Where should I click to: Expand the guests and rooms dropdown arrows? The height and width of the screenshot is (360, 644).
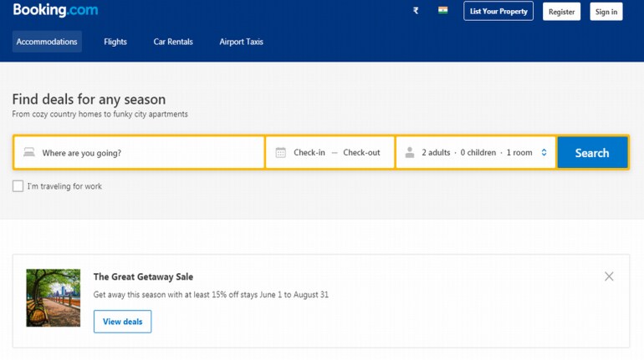(544, 153)
